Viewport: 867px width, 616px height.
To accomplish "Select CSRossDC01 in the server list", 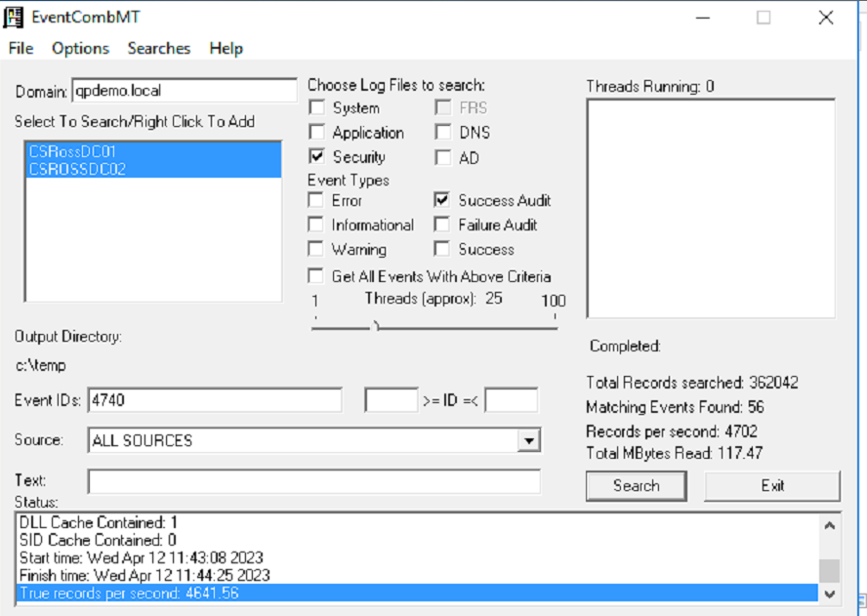I will pos(153,151).
